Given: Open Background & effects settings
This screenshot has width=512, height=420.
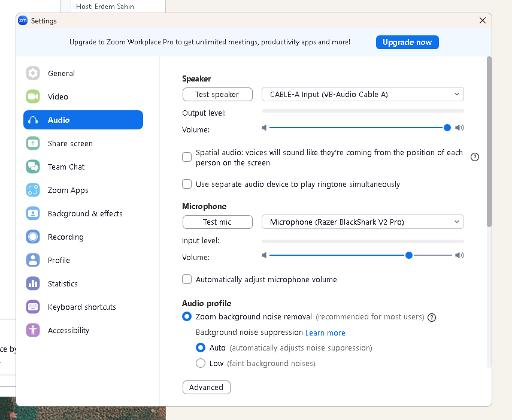Looking at the screenshot, I should (x=83, y=213).
